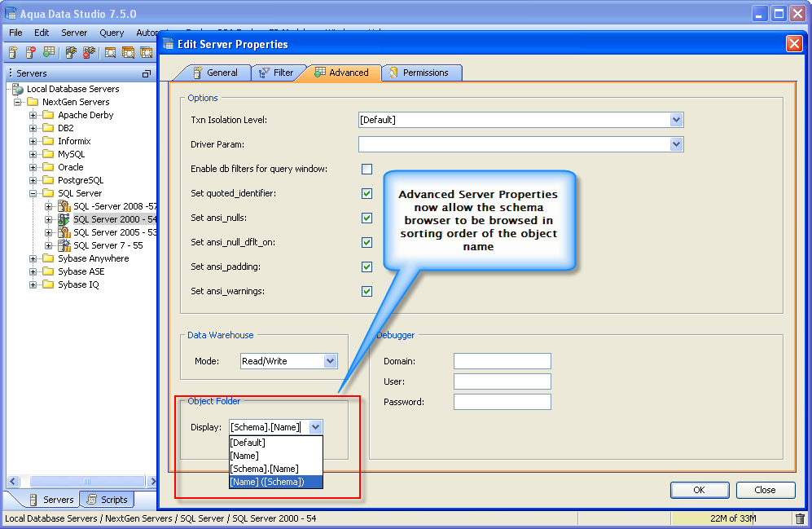This screenshot has width=812, height=529.
Task: Click the Debugger Domain input field
Action: 503,361
